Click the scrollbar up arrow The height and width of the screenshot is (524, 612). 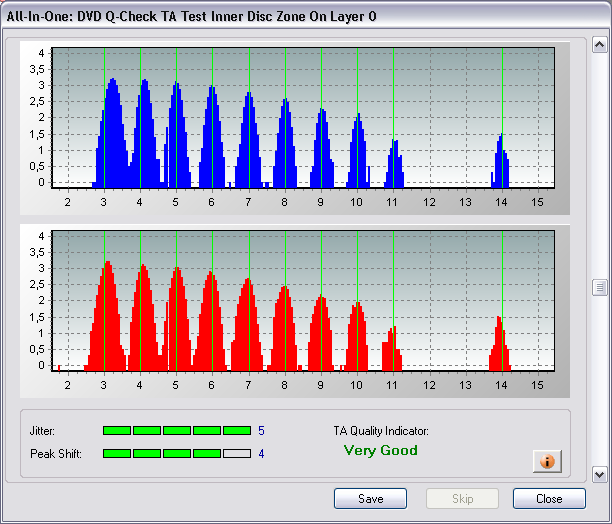tap(600, 45)
